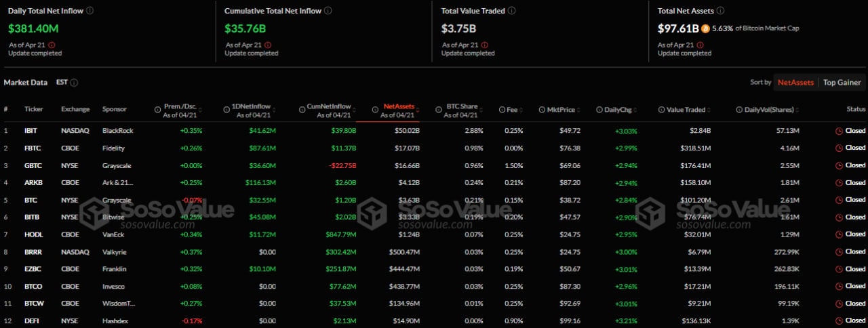Click the Market Data heading
Screen dimensions: 868x328
pyautogui.click(x=26, y=83)
